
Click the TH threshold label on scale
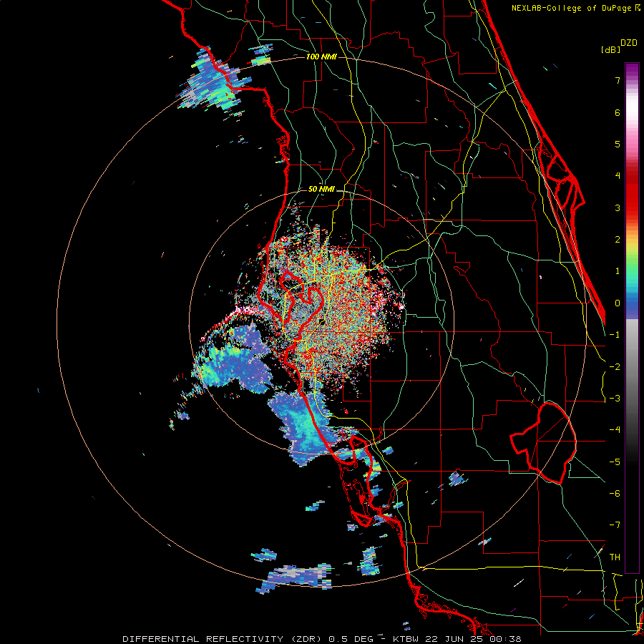[x=615, y=557]
